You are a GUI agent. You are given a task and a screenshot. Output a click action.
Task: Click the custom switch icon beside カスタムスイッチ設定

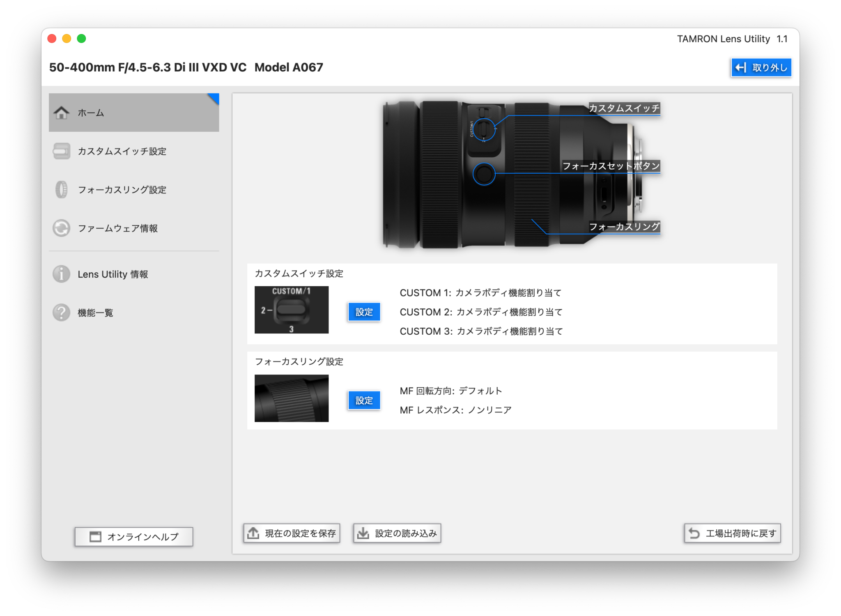(x=62, y=151)
